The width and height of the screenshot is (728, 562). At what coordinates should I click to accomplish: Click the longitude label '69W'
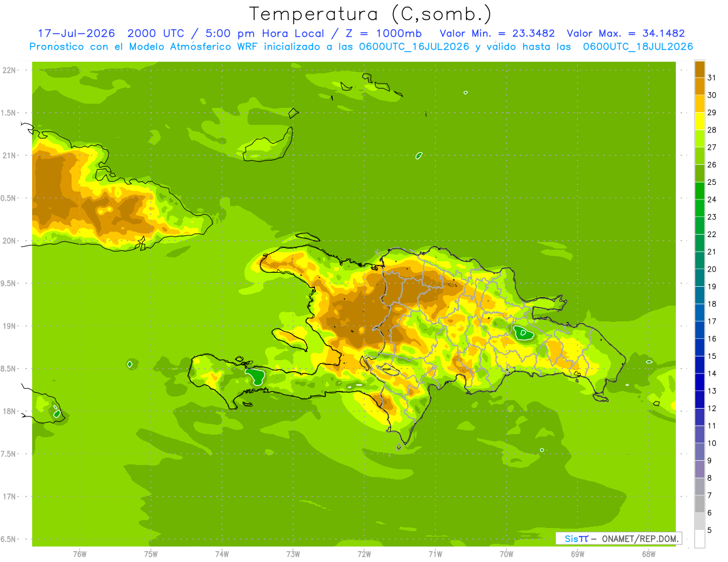coord(578,554)
